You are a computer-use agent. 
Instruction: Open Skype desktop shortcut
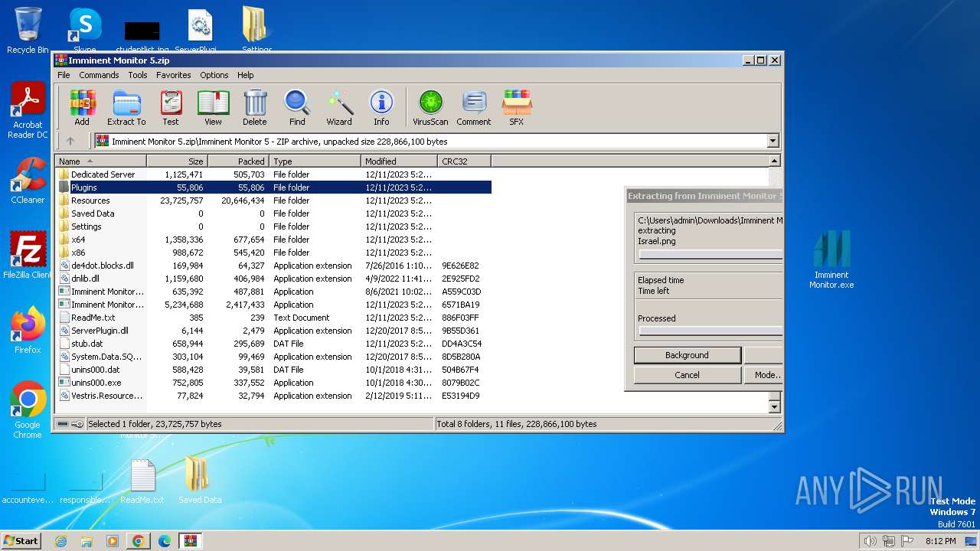85,31
